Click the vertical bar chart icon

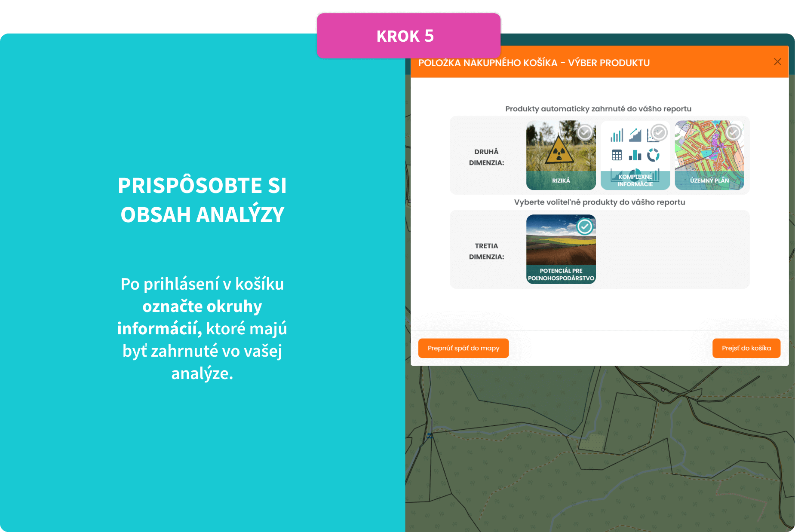coord(617,135)
